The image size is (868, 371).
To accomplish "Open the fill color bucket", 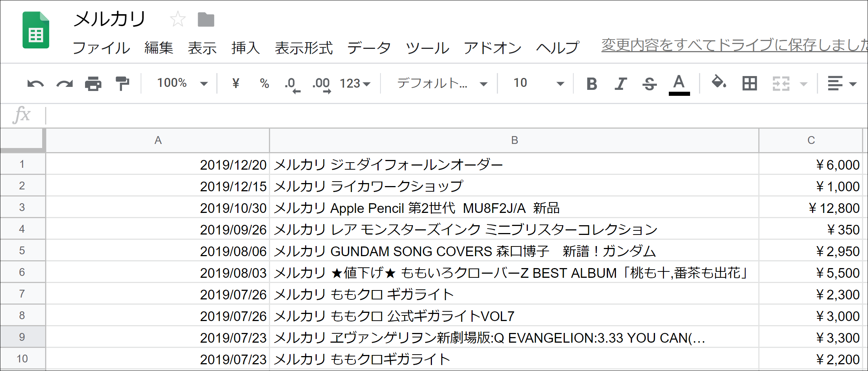I will tap(719, 82).
